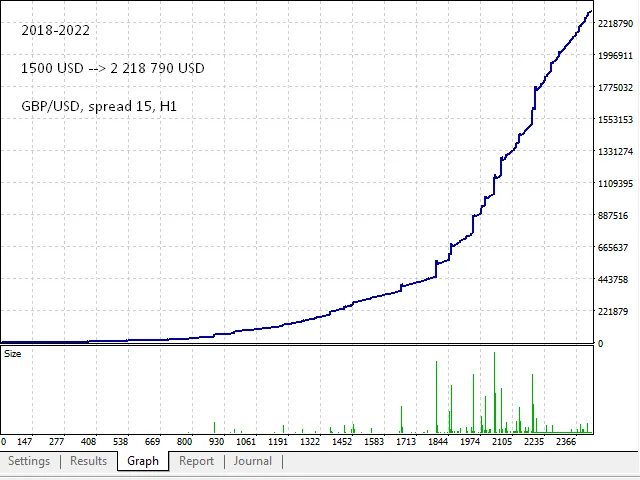Click the '2018-2022' annotation text
This screenshot has width=640, height=480.
pos(56,30)
